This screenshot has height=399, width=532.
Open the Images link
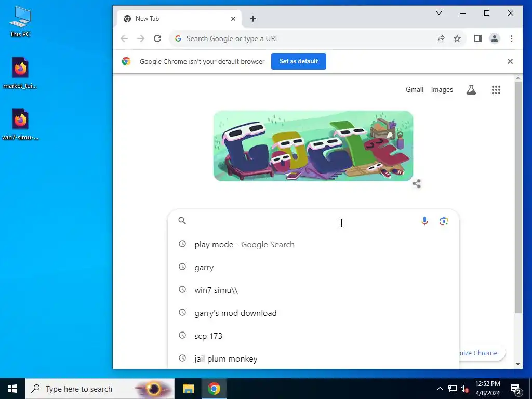[x=442, y=89]
